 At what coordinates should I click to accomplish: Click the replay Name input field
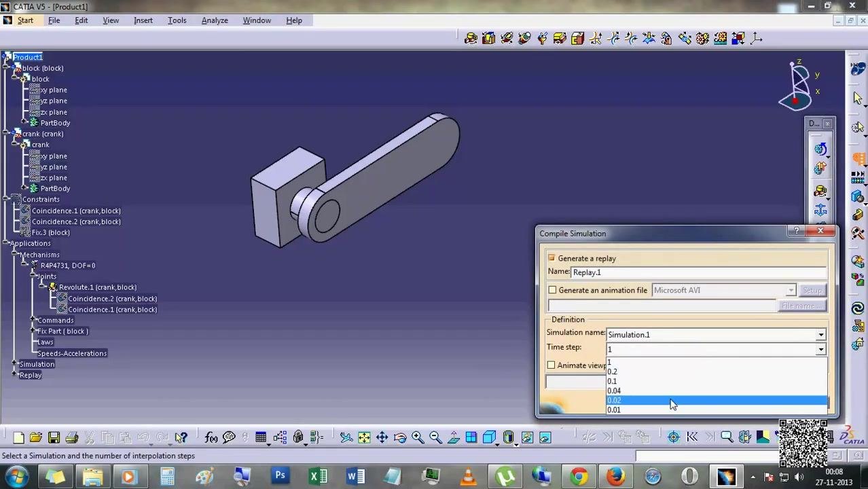698,272
